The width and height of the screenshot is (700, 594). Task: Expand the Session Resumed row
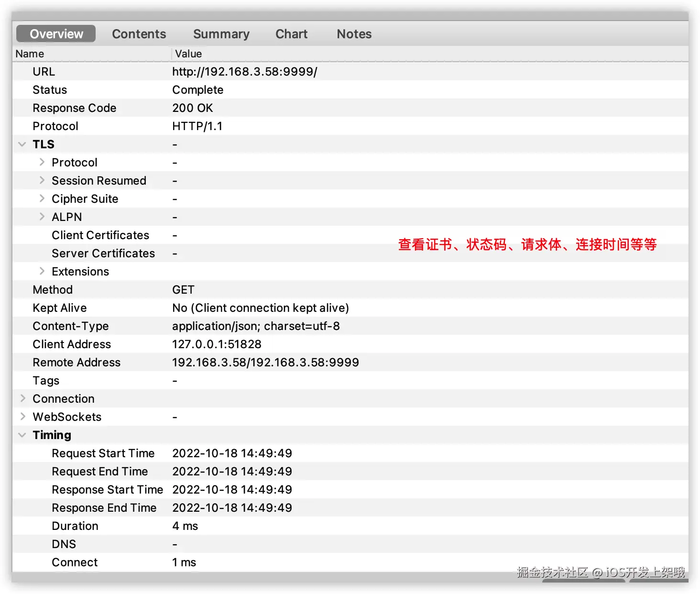42,180
